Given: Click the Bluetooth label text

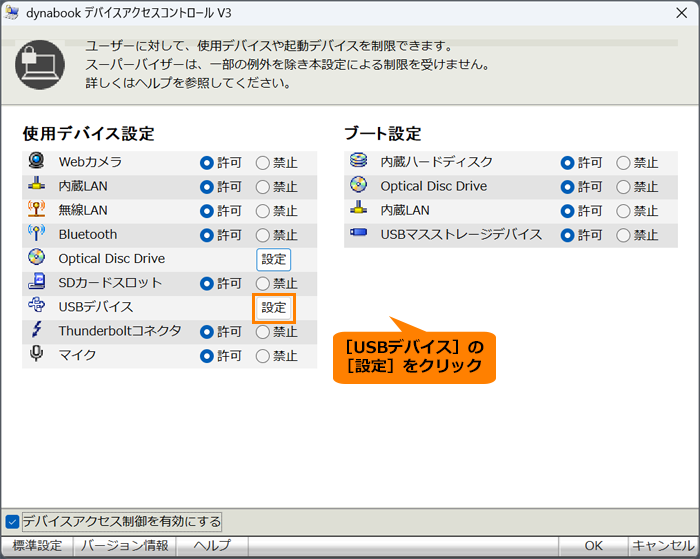Looking at the screenshot, I should [88, 234].
